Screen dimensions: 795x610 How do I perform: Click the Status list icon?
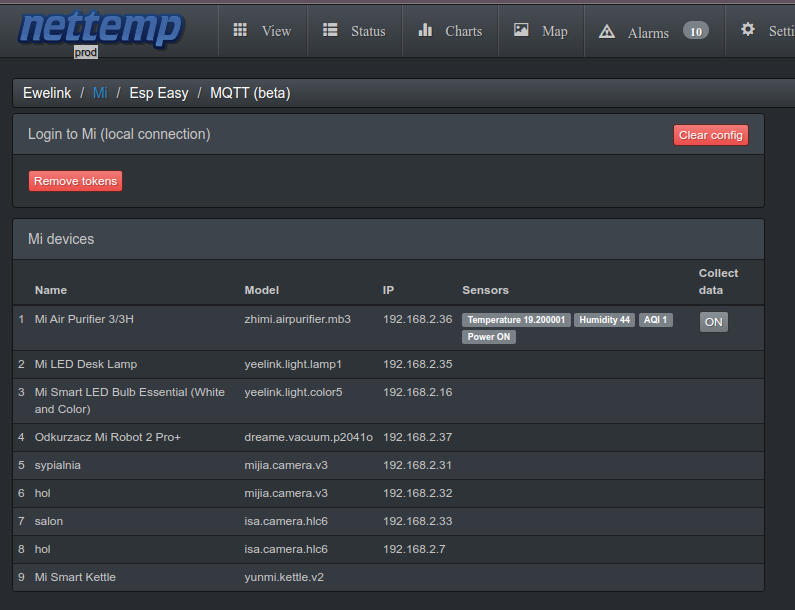coord(330,30)
